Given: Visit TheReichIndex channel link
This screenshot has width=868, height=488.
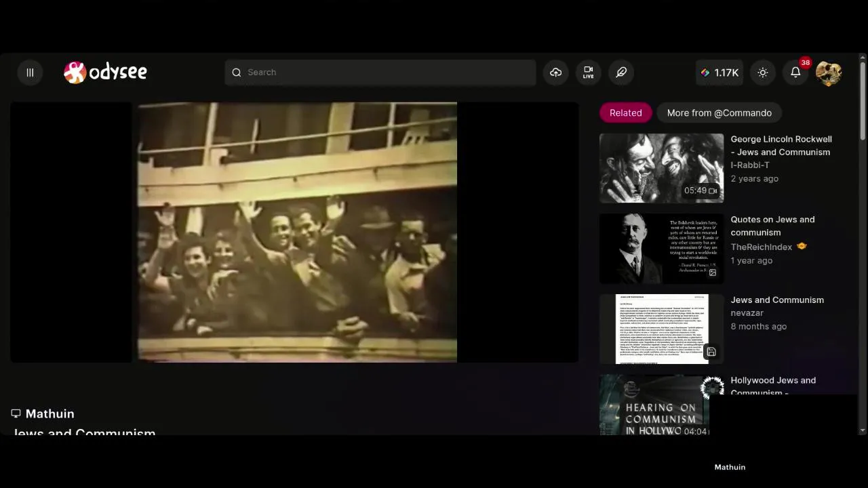Looking at the screenshot, I should pos(762,247).
